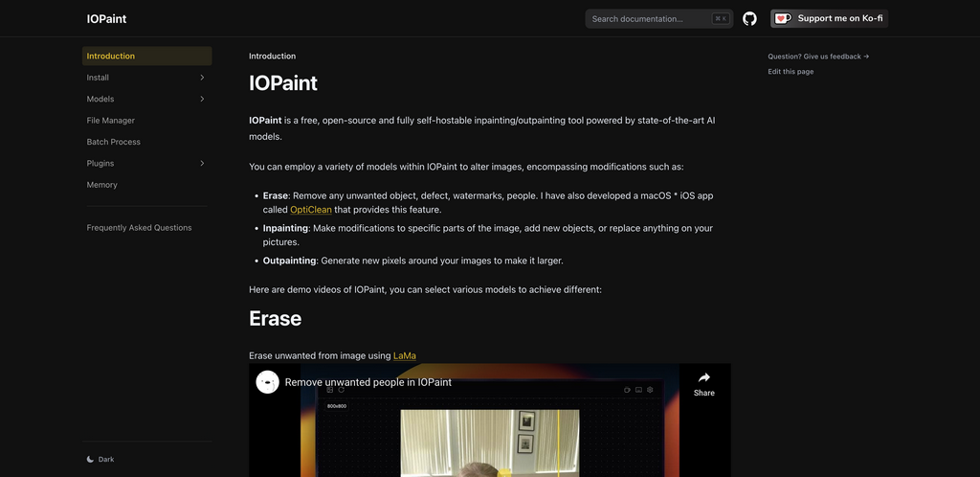Open the Memory sidebar page

pyautogui.click(x=146, y=185)
